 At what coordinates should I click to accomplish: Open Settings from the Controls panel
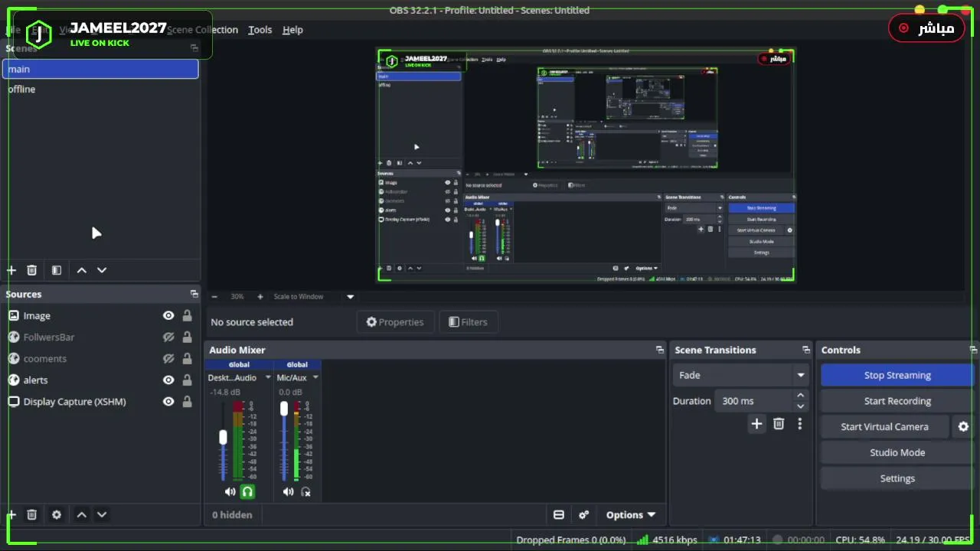(897, 478)
